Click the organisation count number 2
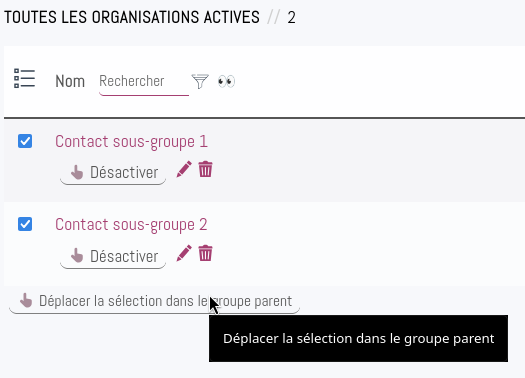 coord(291,17)
